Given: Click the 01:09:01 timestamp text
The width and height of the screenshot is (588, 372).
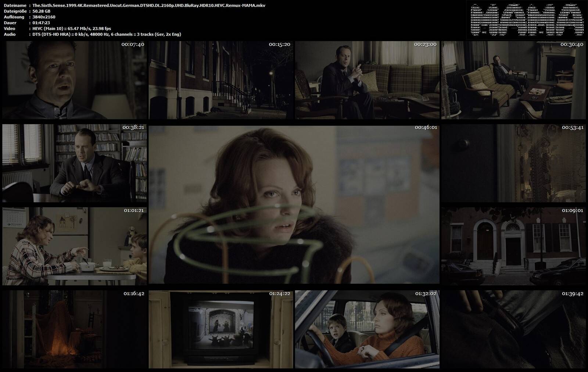Looking at the screenshot, I should [x=573, y=211].
